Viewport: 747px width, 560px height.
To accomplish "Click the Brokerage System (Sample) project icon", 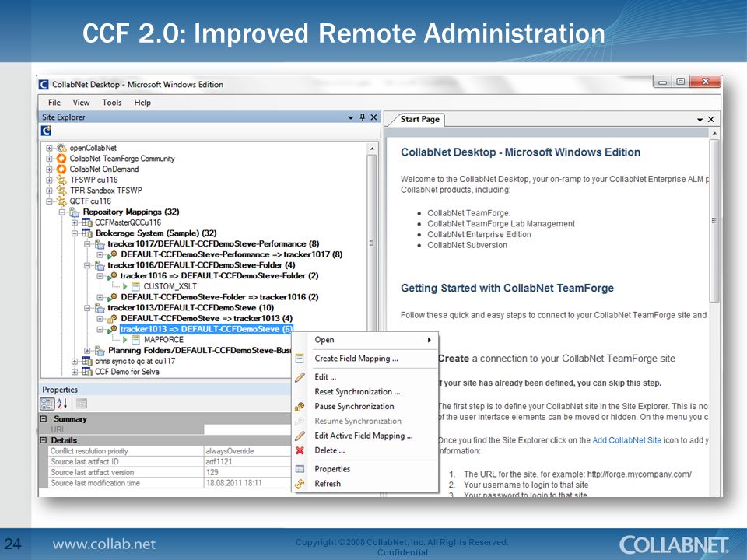I will (87, 233).
